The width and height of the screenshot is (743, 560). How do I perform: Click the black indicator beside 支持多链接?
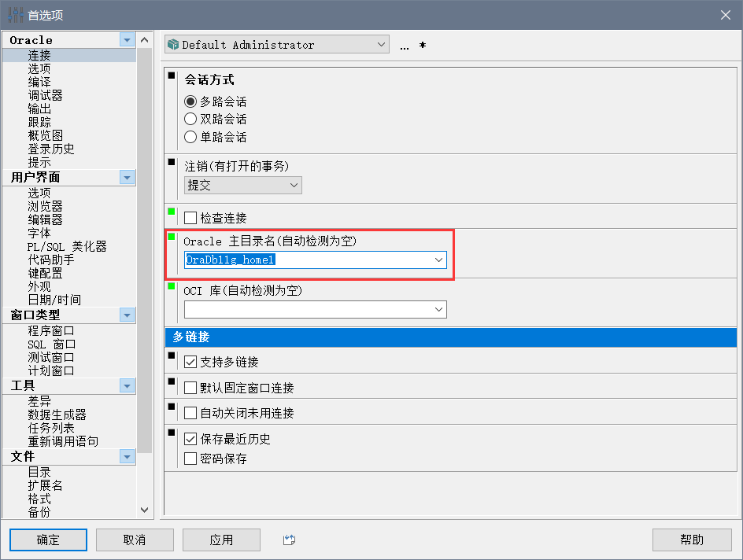point(172,356)
